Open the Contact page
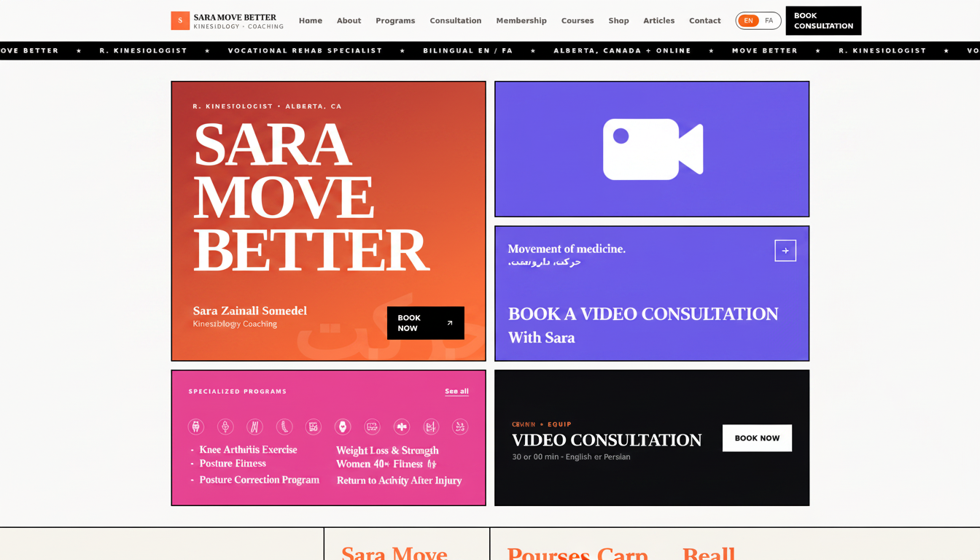The image size is (980, 560). pyautogui.click(x=705, y=20)
